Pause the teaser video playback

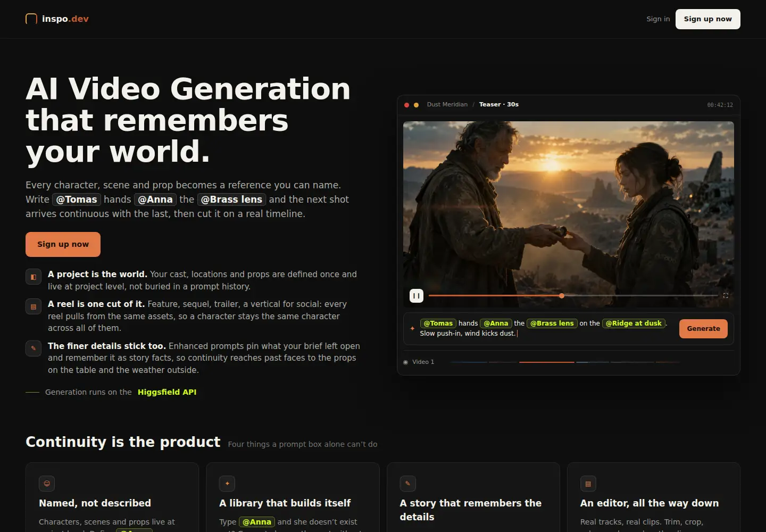coord(417,295)
